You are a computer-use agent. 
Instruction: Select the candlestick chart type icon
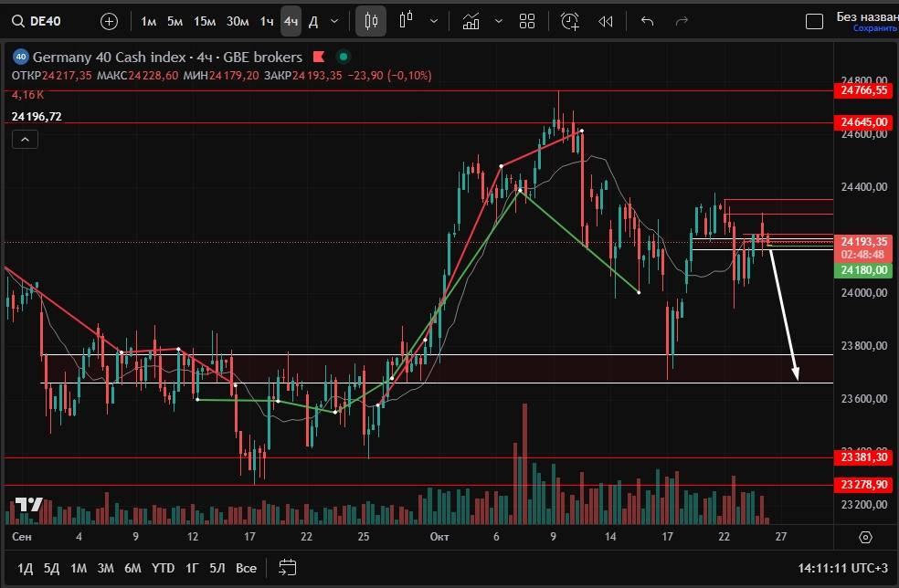click(371, 21)
